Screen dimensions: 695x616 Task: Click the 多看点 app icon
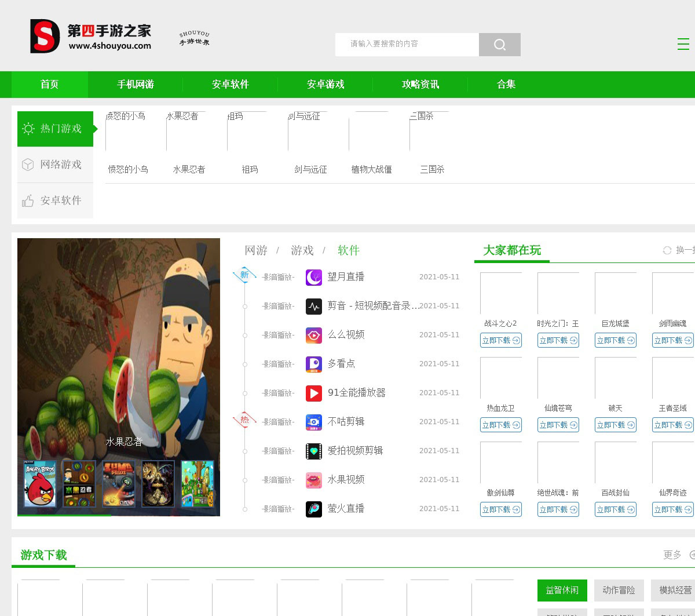click(x=314, y=364)
